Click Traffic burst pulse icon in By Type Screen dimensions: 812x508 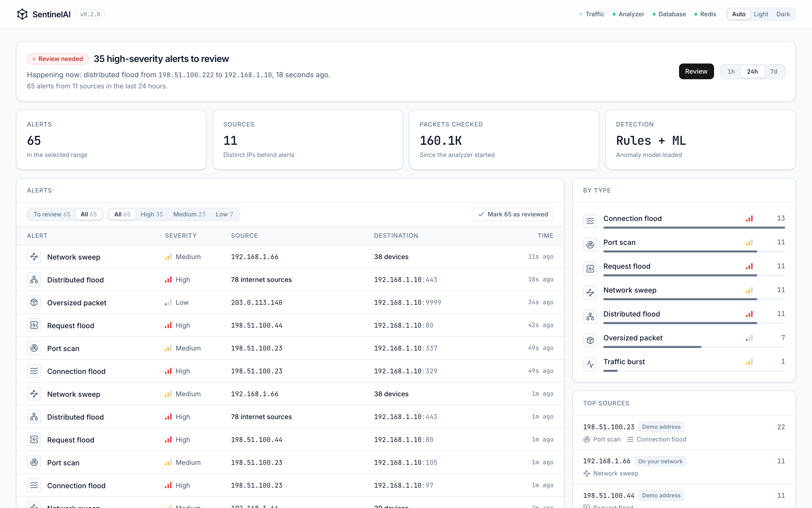point(590,364)
